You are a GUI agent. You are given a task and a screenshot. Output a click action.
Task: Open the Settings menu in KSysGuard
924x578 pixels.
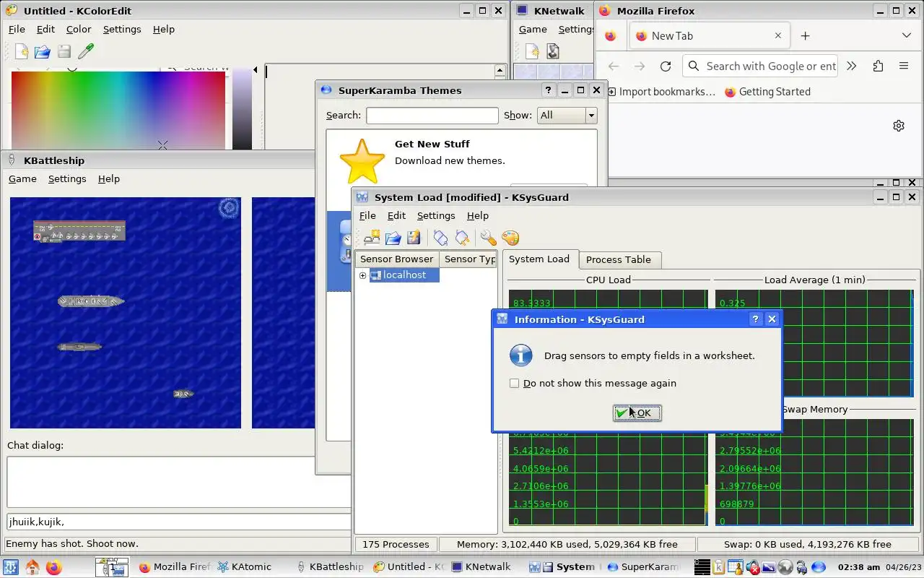point(436,215)
